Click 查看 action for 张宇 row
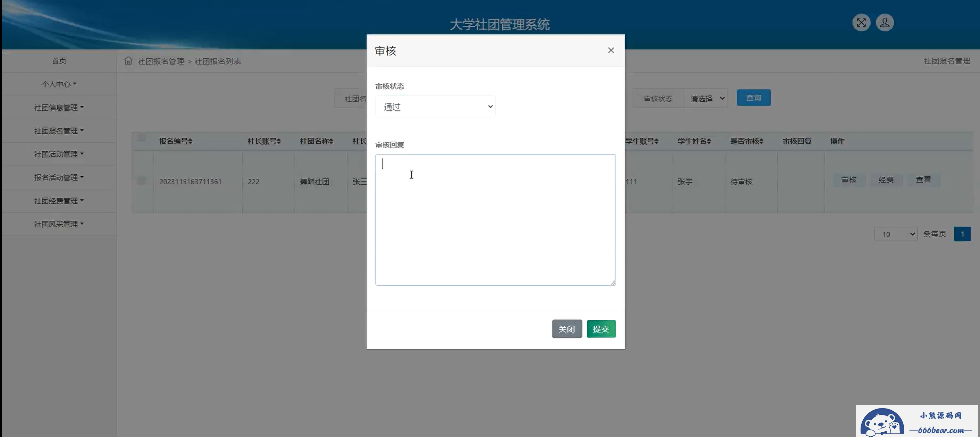Screen dimensions: 980x437 [923, 179]
